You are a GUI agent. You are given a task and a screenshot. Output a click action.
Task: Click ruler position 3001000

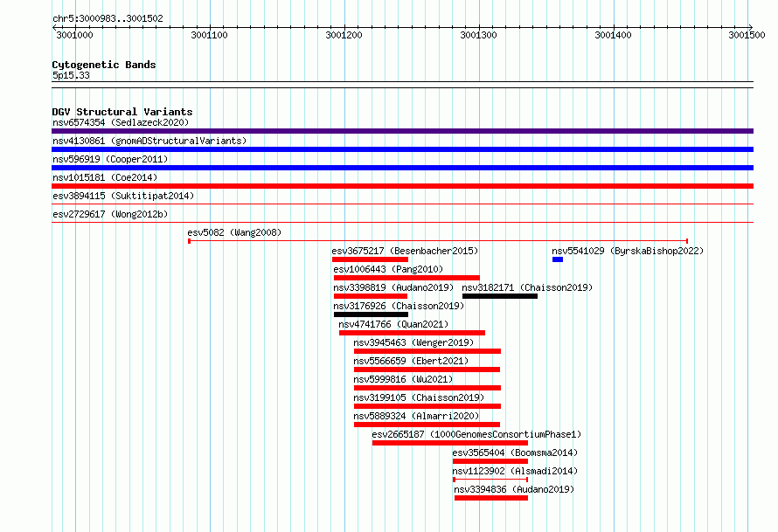[74, 35]
